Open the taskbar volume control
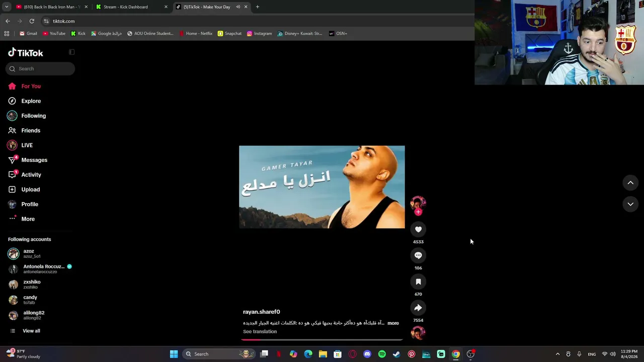This screenshot has height=362, width=644. click(x=613, y=354)
